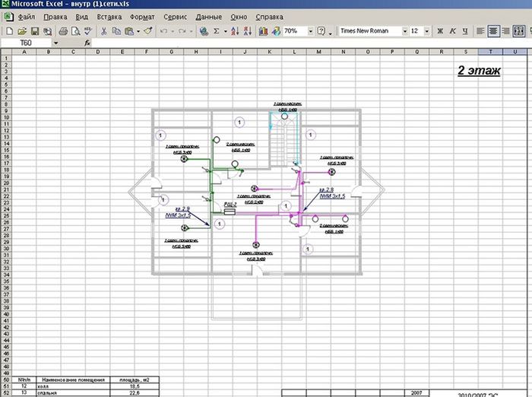Open the Times New Roman font dropdown
Viewport: 532px width, 397px height.
pyautogui.click(x=403, y=31)
